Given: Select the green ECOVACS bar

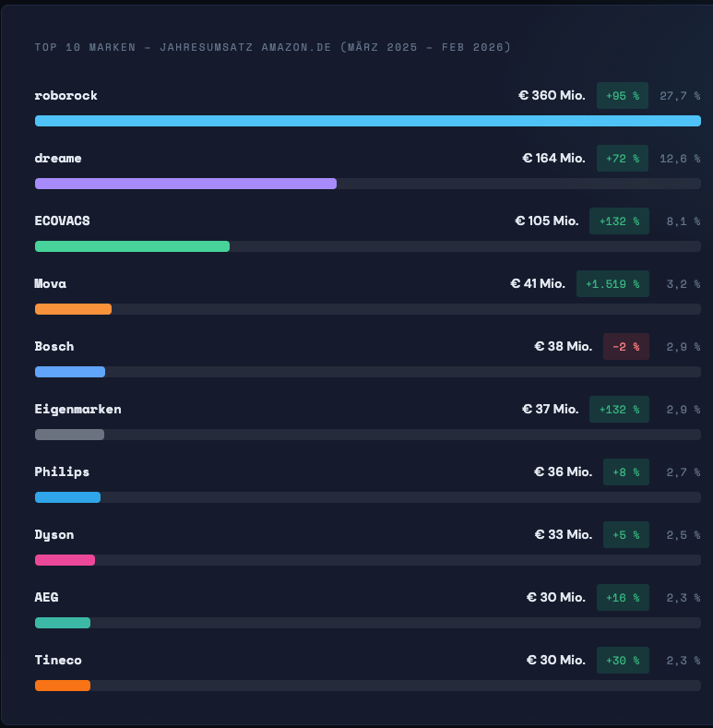Looking at the screenshot, I should tap(132, 246).
